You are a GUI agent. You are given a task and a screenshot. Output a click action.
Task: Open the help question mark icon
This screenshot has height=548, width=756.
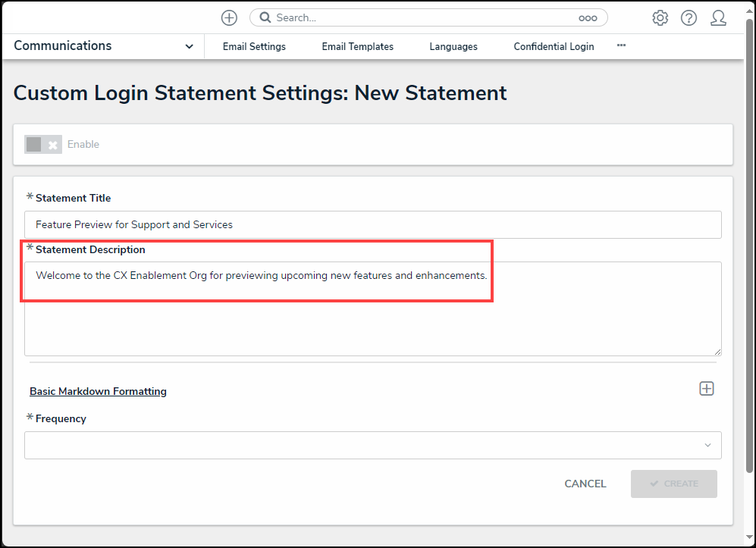[689, 18]
